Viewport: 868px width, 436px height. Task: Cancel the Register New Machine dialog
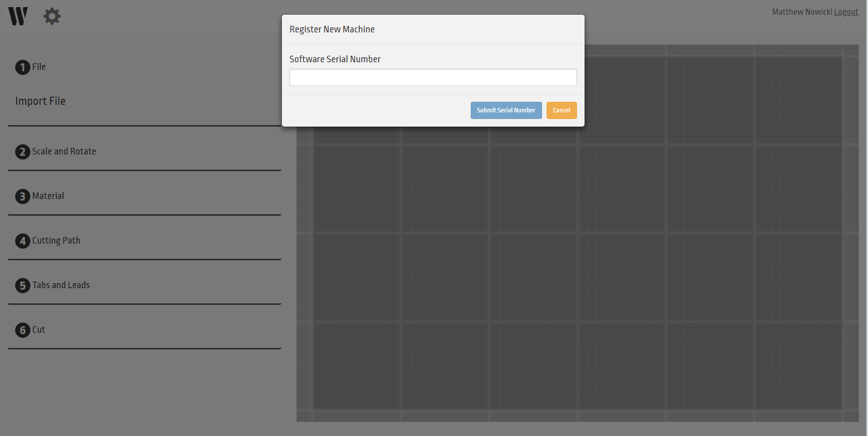(562, 110)
